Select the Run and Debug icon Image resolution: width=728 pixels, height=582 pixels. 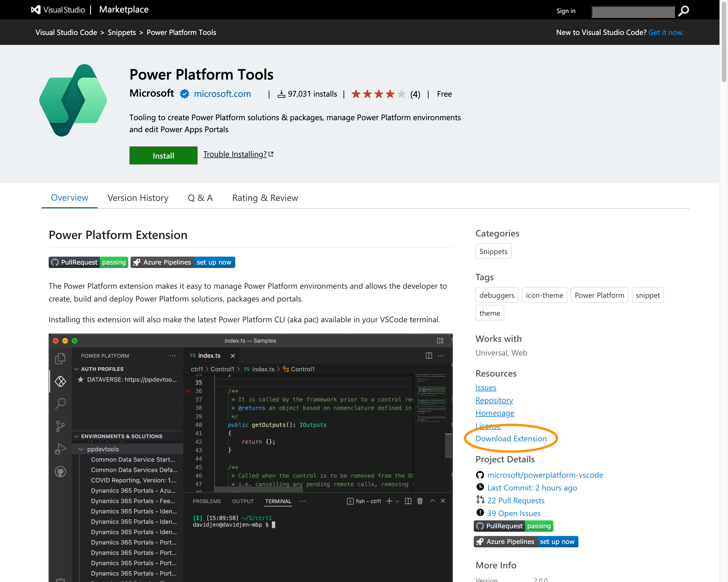tap(60, 449)
